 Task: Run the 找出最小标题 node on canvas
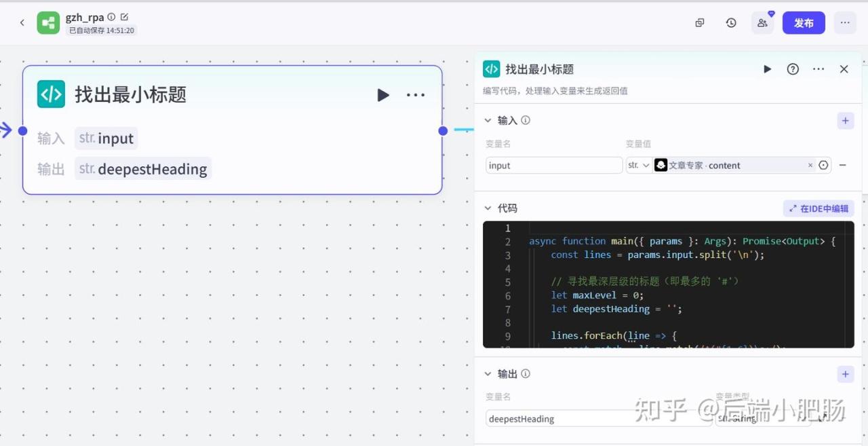click(383, 95)
